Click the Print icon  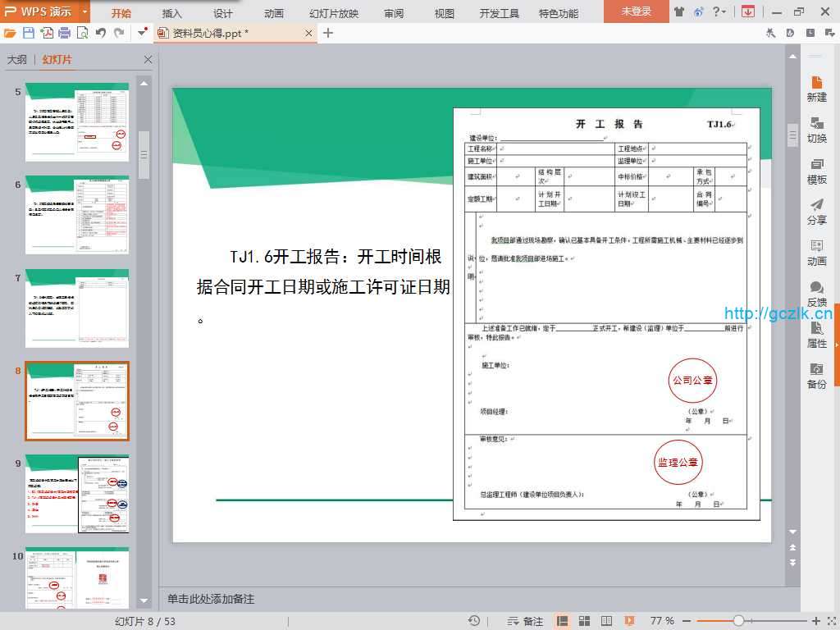65,33
